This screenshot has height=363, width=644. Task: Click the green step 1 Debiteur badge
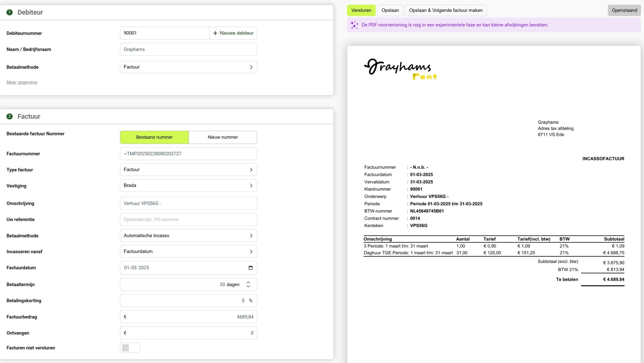click(10, 12)
